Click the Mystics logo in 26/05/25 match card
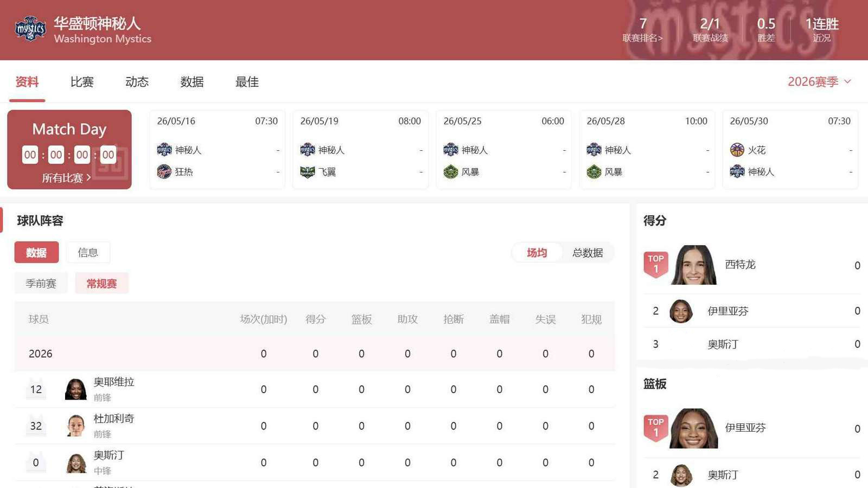 click(x=451, y=150)
